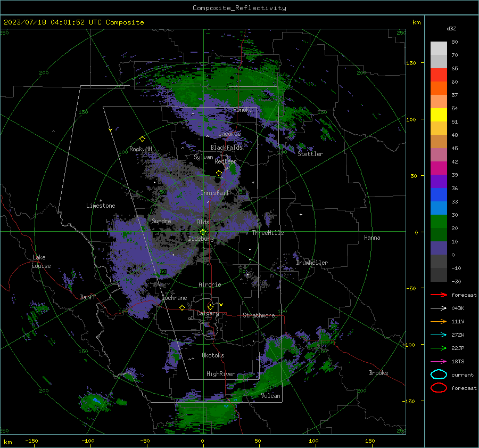Click the -30 dBZ dark gray swatch
Image resolution: width=479 pixels, height=448 pixels.
[439, 274]
